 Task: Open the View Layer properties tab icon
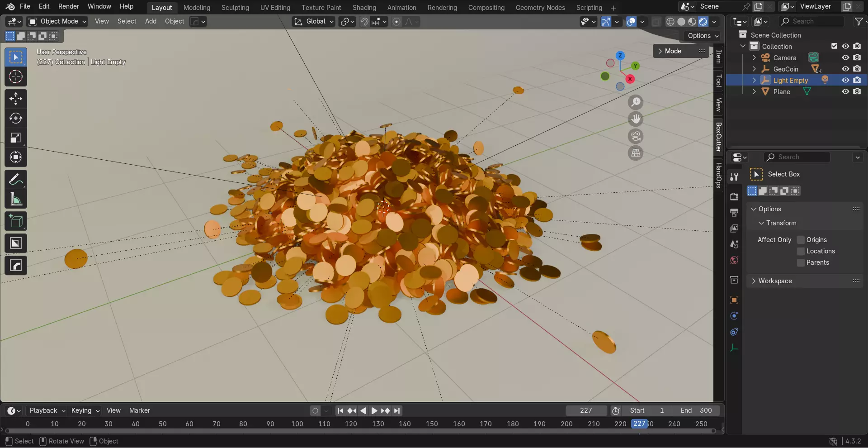(734, 229)
